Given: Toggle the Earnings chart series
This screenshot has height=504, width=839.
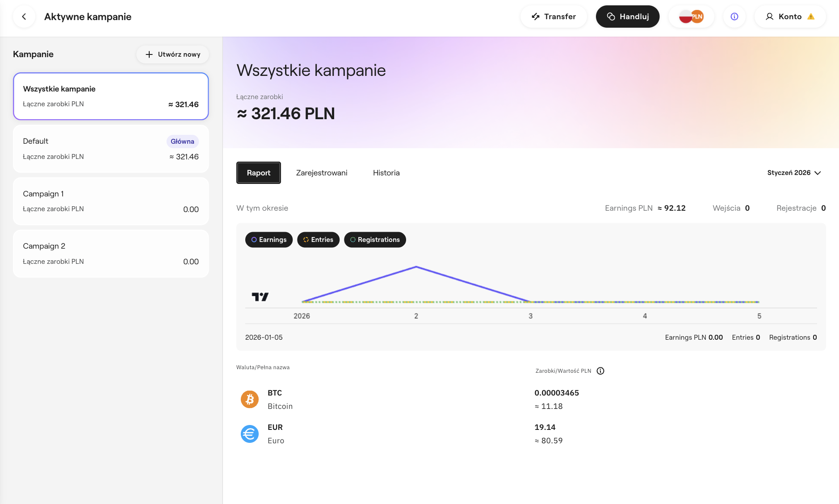Looking at the screenshot, I should point(269,240).
